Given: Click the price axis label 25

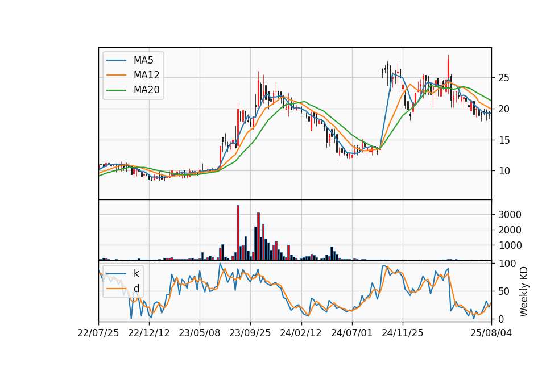Looking at the screenshot, I should 504,78.
